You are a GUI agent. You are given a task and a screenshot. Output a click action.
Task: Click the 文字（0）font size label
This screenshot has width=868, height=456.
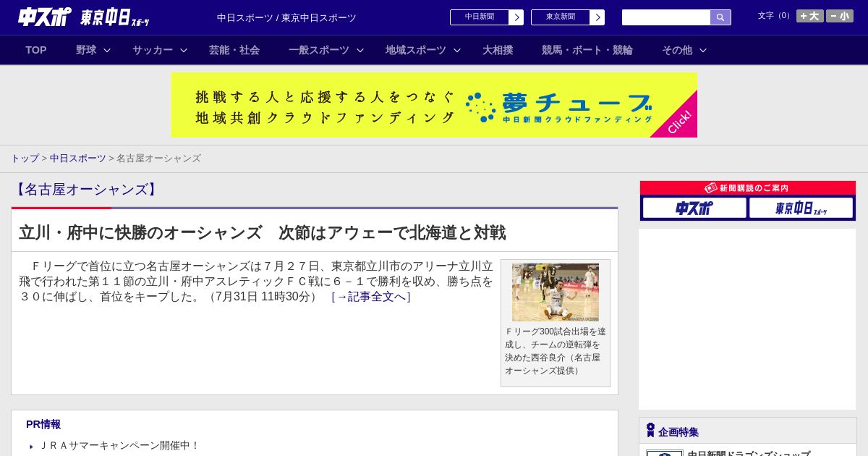click(775, 16)
